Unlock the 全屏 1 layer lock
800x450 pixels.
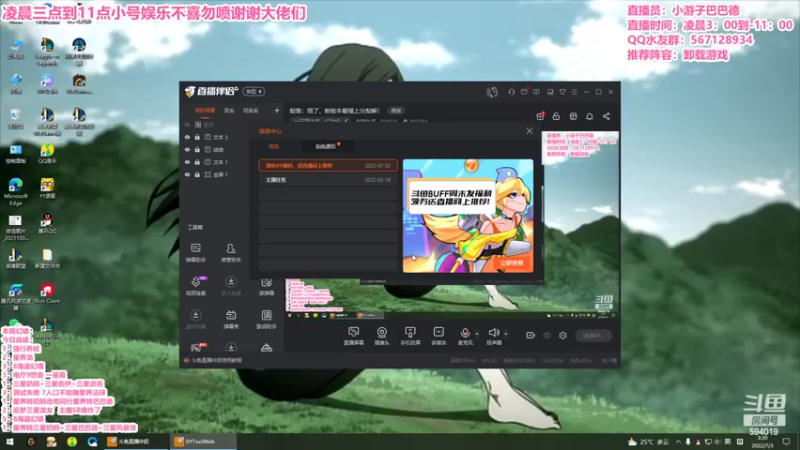point(197,174)
